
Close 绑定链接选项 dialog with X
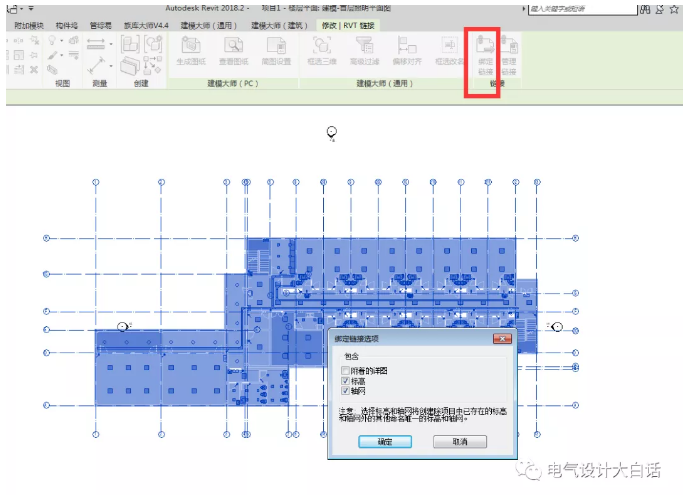pos(502,339)
